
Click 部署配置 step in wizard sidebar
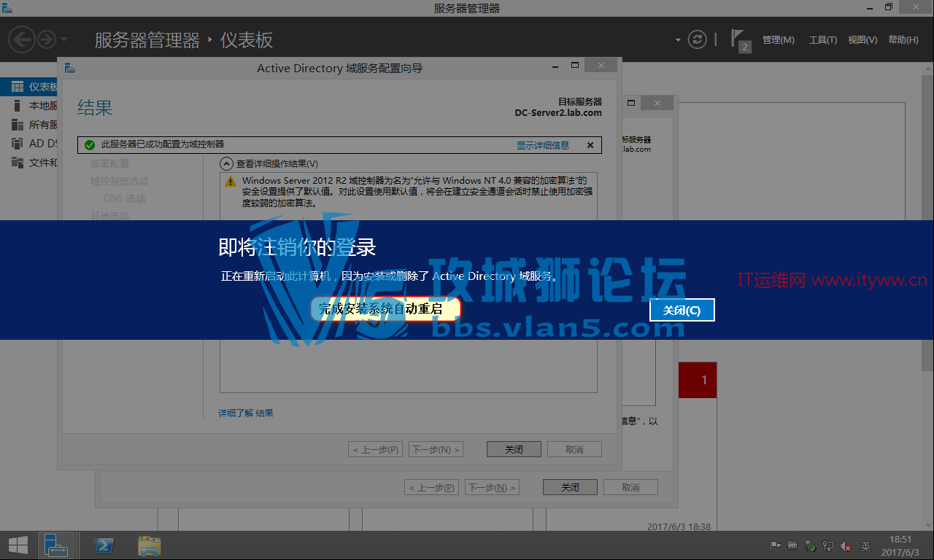click(109, 163)
